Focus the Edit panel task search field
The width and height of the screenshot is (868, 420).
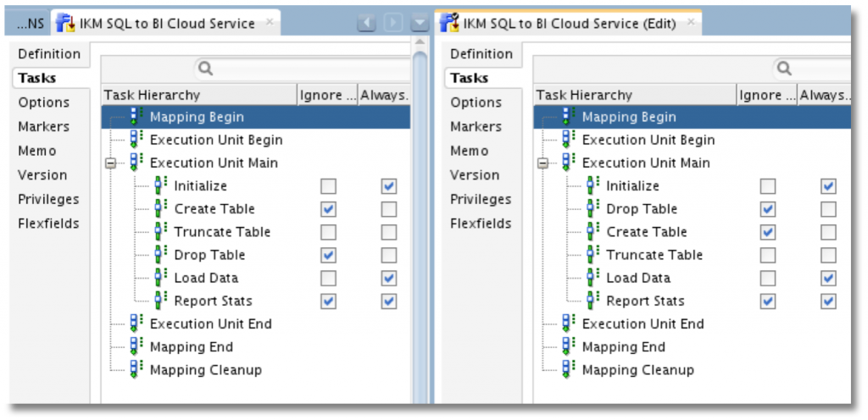(812, 69)
